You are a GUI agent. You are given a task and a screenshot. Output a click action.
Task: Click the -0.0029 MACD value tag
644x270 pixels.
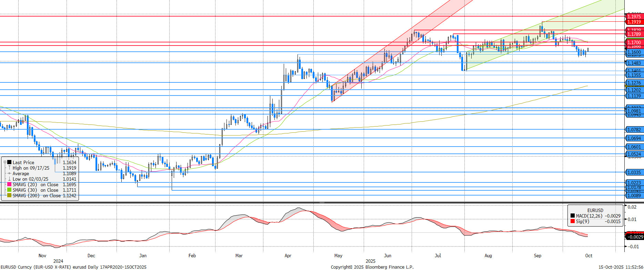[x=634, y=237]
